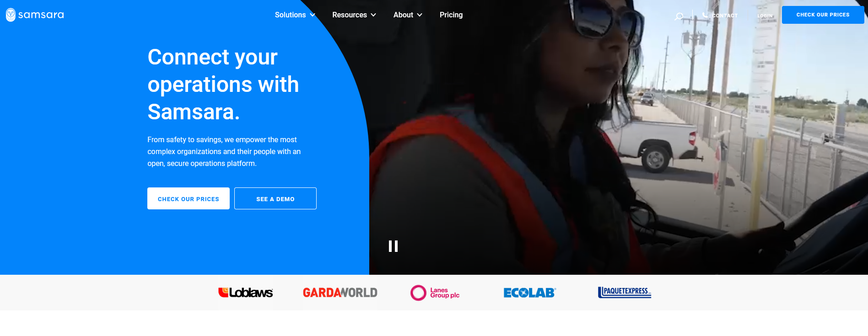Viewport: 868px width, 336px height.
Task: Click the Lanes Group plc logo
Action: 435,293
